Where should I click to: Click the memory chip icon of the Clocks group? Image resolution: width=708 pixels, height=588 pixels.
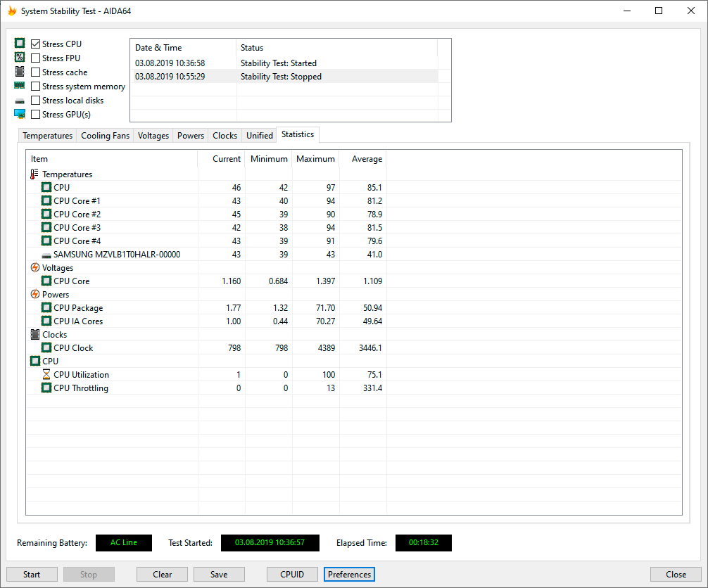coord(34,334)
